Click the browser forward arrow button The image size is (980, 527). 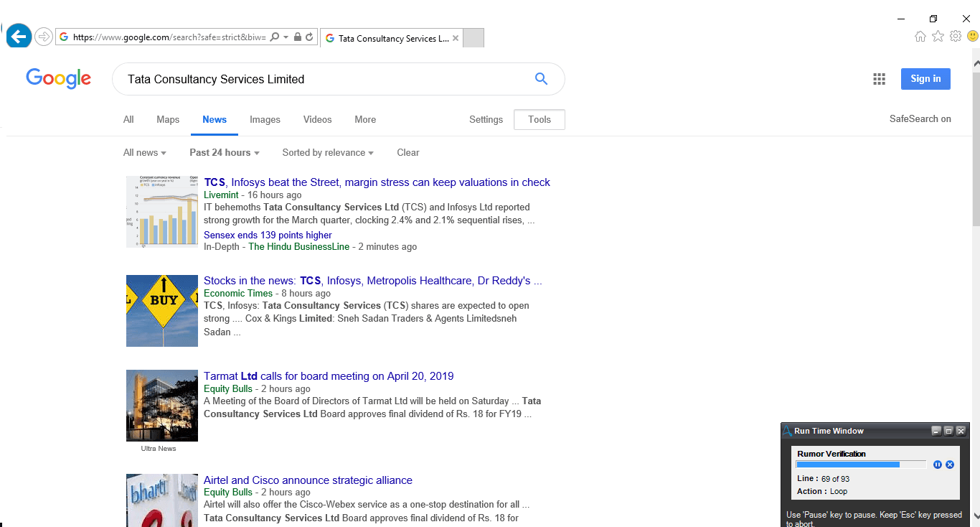(x=44, y=37)
